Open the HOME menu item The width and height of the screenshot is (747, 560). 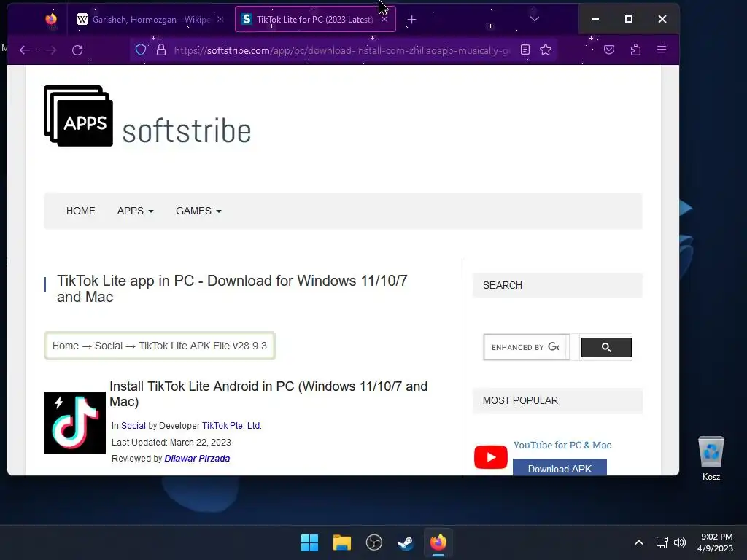(x=80, y=211)
